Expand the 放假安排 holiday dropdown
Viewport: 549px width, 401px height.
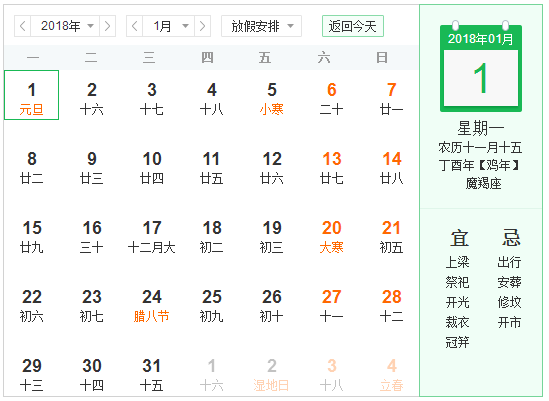[261, 26]
